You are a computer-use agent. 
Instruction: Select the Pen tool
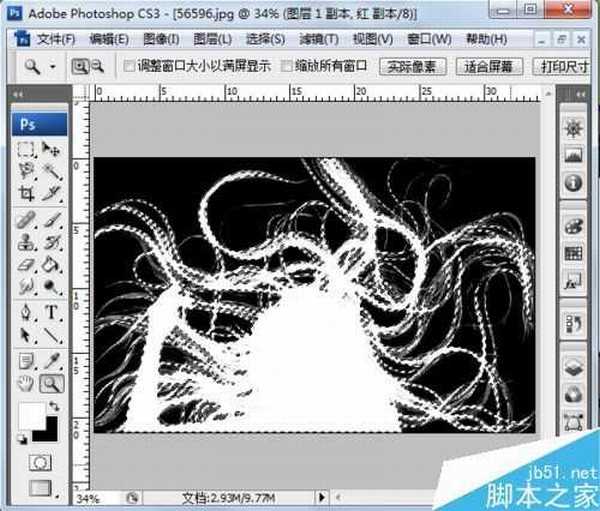(x=26, y=312)
